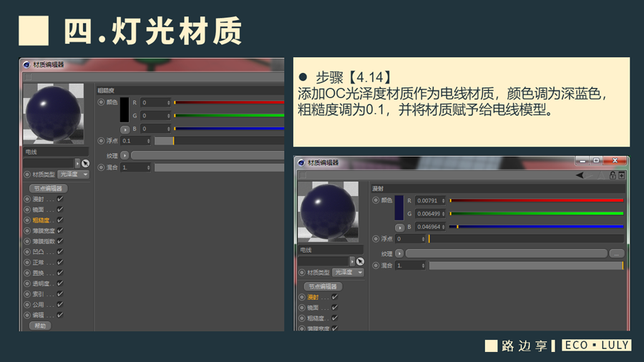Toggle the orange 粗糙度 checkbox in the Roughness editor
This screenshot has height=362, width=644.
pyautogui.click(x=60, y=220)
